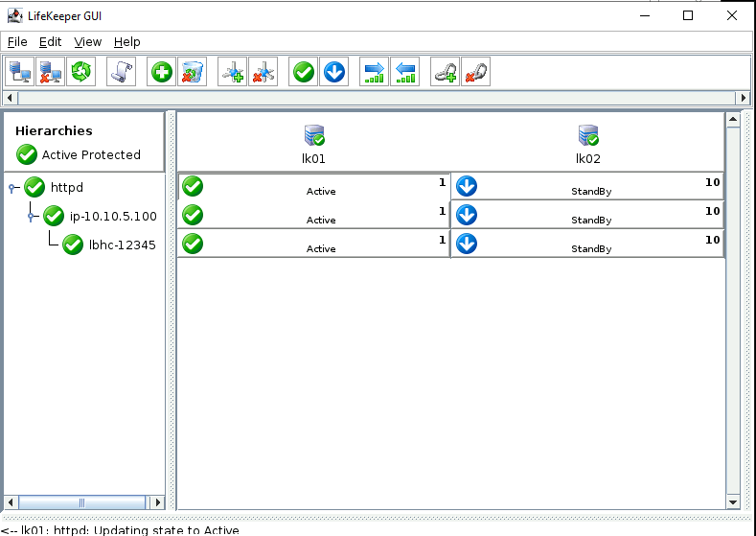Refresh the GUI with the green arrows icon
This screenshot has width=756, height=536.
(81, 72)
